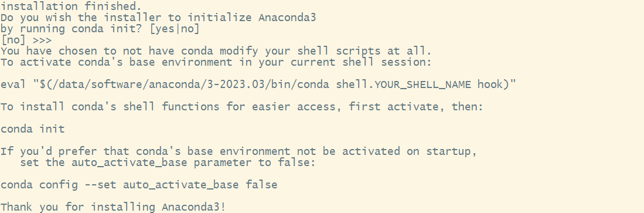Click the word 'Anaconda3' in initialize question
This screenshot has height=213, width=644.
(x=287, y=18)
